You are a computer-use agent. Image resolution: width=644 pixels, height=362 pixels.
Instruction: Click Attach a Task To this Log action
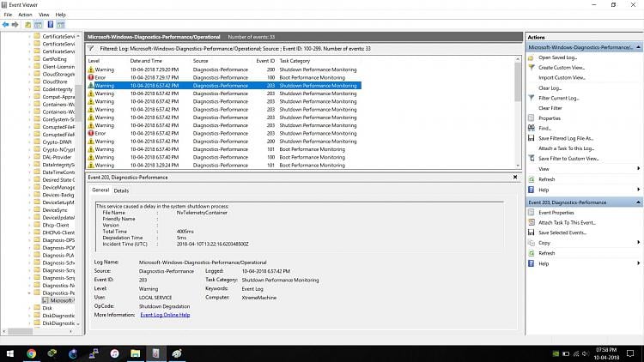click(567, 148)
